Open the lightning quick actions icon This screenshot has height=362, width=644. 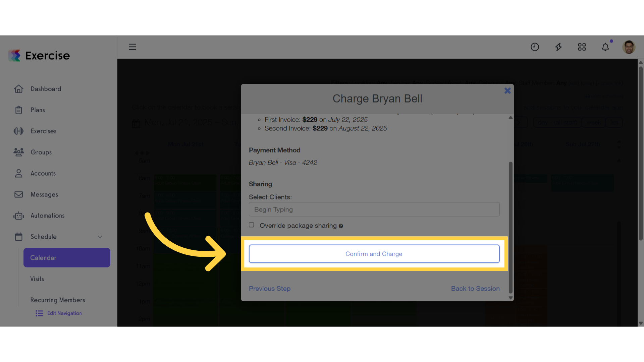coord(558,47)
